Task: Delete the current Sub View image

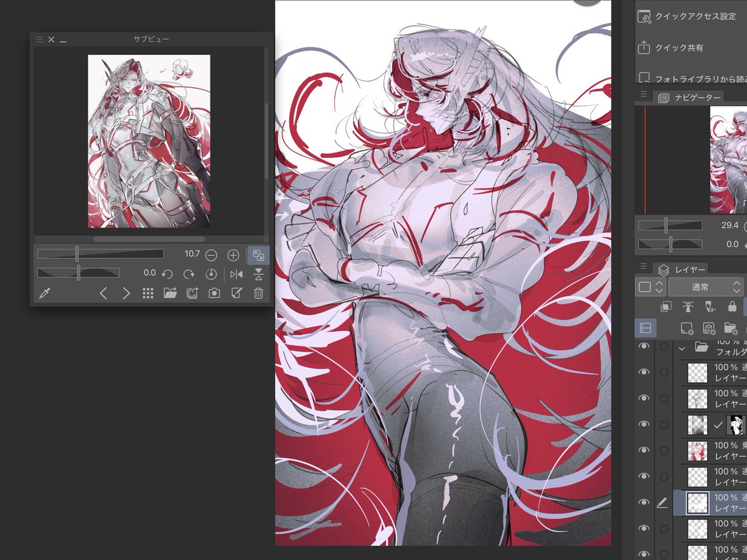Action: [258, 293]
